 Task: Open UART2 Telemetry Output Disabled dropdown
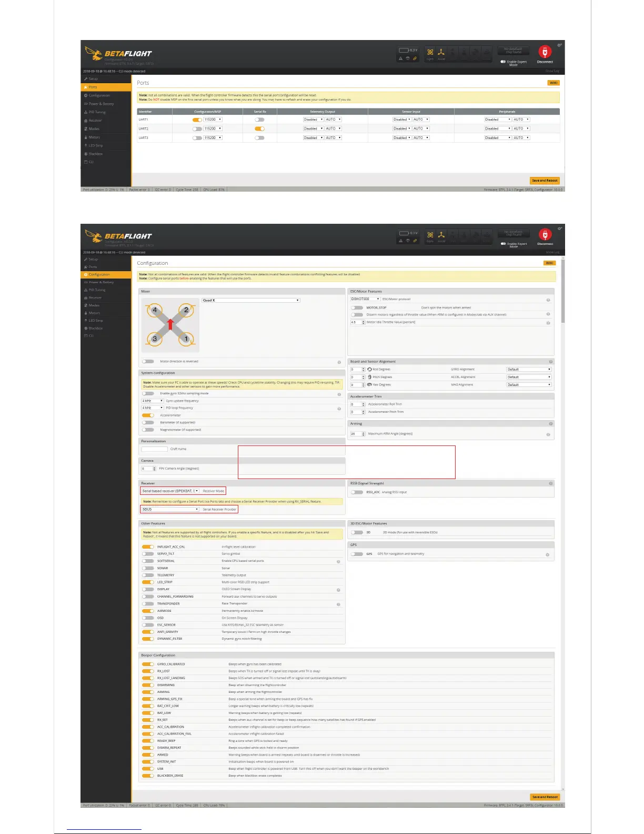pos(313,128)
